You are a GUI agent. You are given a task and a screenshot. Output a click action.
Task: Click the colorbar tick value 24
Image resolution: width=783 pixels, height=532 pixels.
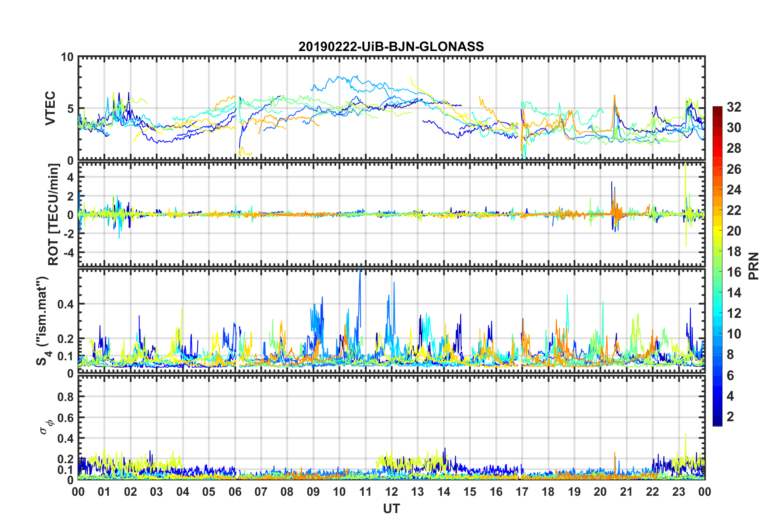coord(734,190)
